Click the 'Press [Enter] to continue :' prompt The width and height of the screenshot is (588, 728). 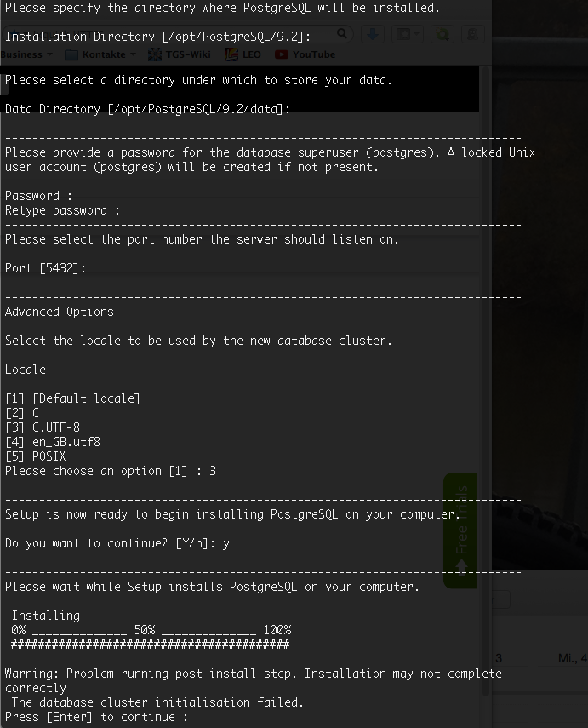point(96,717)
